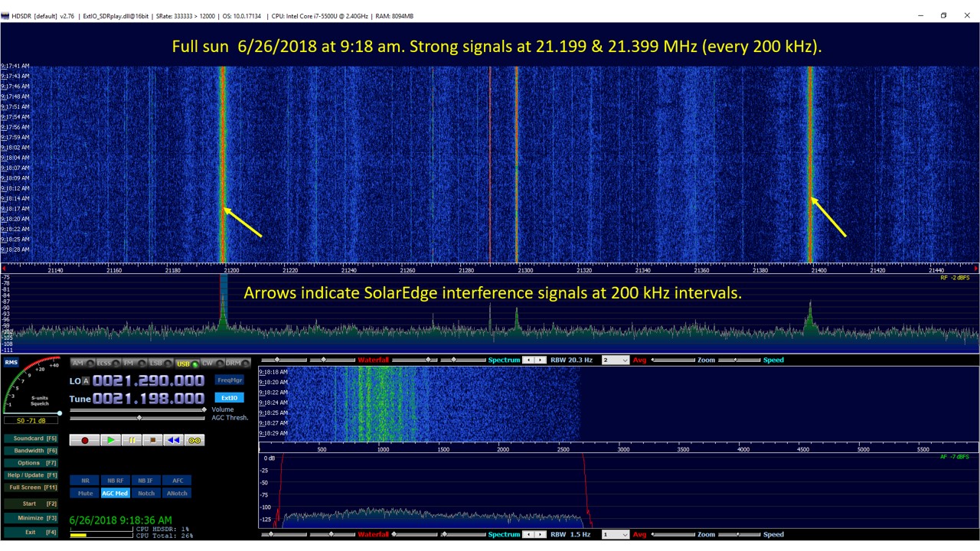Screen dimensions: 980x551
Task: Open the FreqMgr frequency manager
Action: tap(229, 380)
